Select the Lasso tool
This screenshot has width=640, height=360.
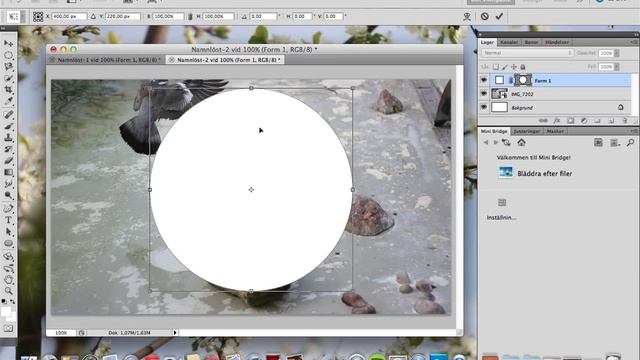pos(8,66)
